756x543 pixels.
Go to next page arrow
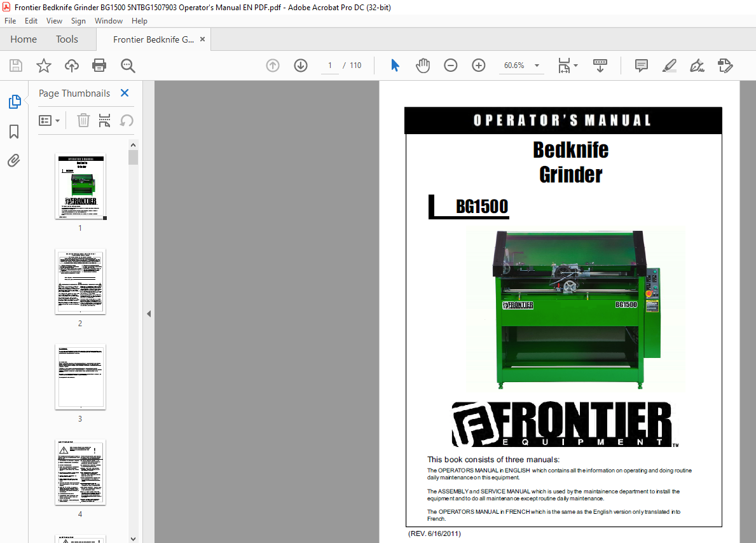(301, 65)
